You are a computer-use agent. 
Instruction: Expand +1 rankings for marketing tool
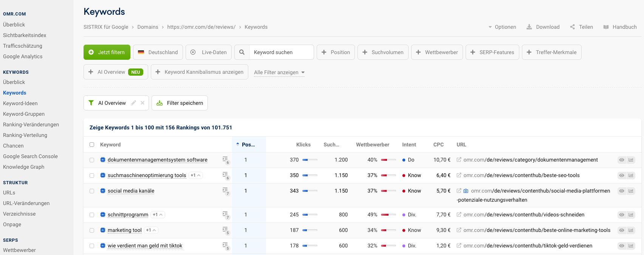(x=151, y=230)
